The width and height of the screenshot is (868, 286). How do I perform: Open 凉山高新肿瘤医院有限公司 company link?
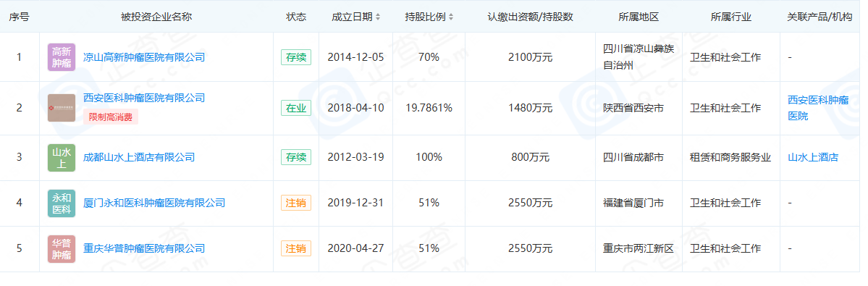point(144,57)
